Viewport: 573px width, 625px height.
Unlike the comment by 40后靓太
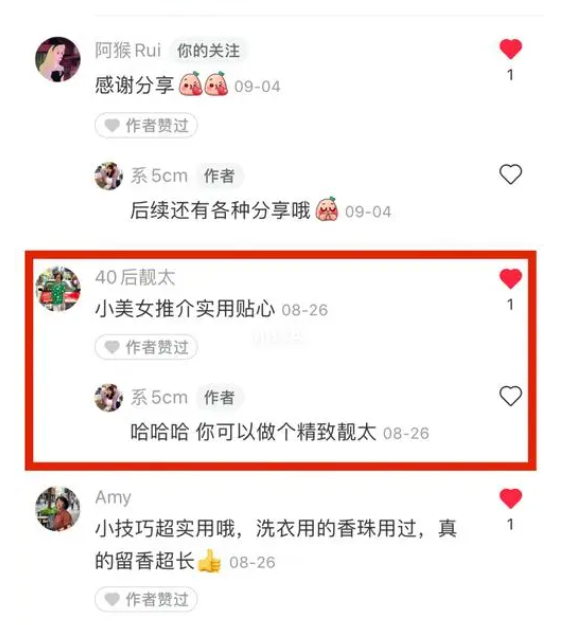click(x=510, y=278)
